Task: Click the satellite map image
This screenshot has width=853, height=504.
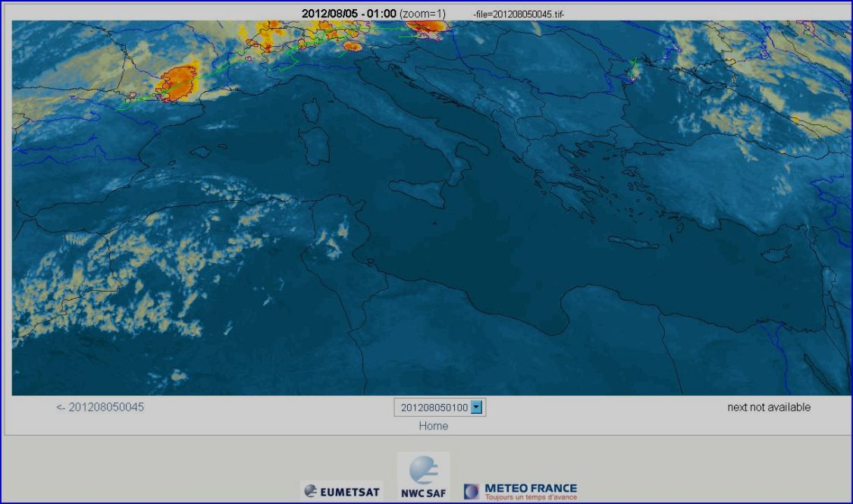Action: (x=432, y=208)
